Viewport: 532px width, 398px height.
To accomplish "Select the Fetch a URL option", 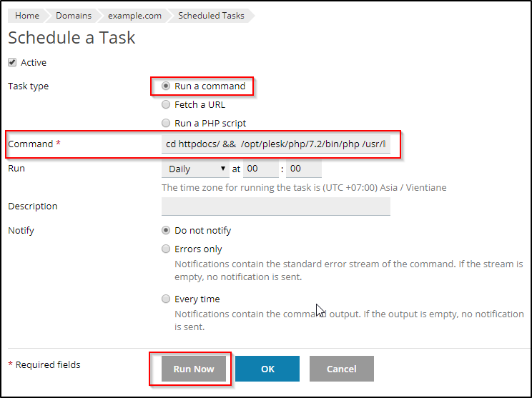I will click(x=167, y=104).
